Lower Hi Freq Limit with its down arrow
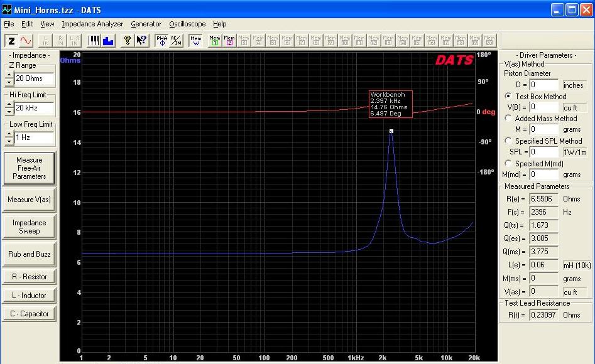 [9, 112]
